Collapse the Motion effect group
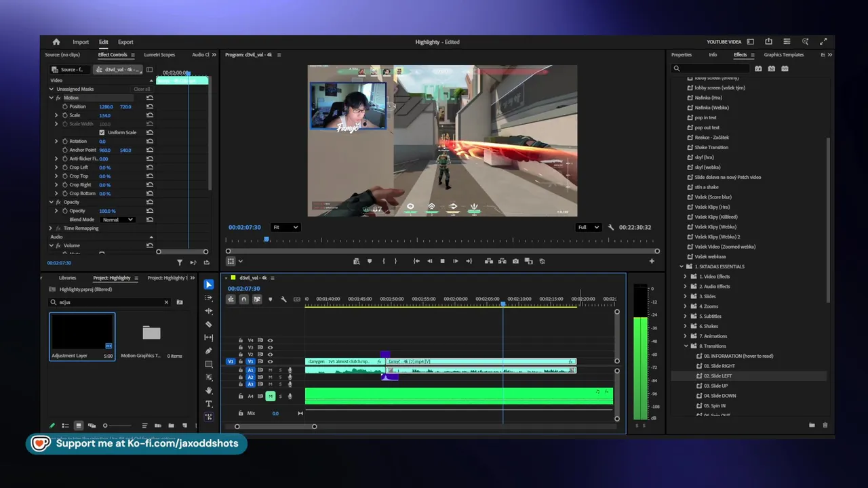868x488 pixels. [x=51, y=98]
